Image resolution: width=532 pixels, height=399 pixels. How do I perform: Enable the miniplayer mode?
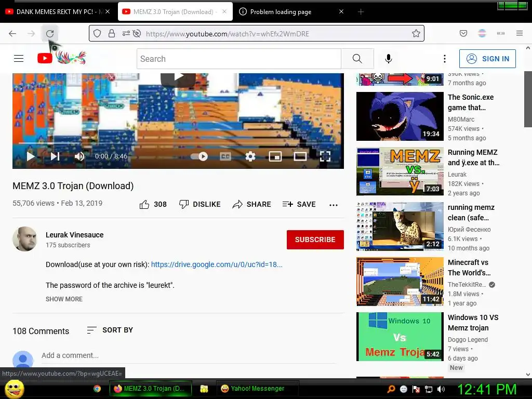coord(275,156)
